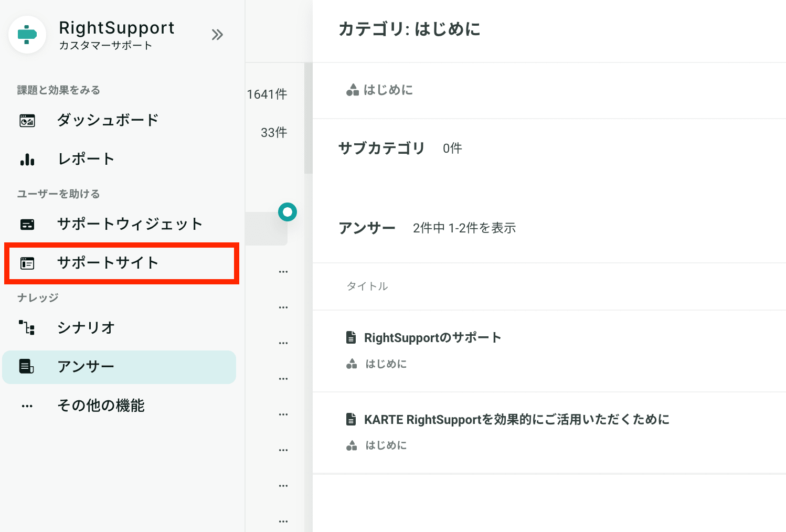786x532 pixels.
Task: Open サポートサイト in the sidebar
Action: [x=122, y=263]
